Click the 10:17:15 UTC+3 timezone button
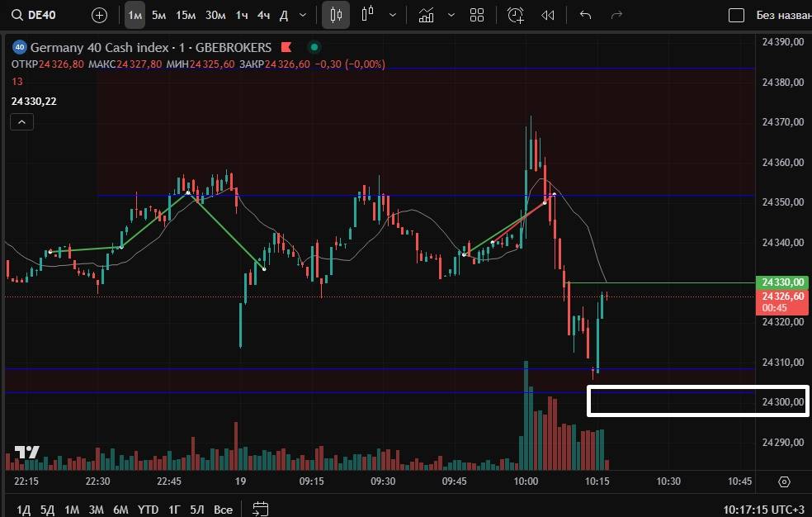The height and width of the screenshot is (517, 812). coord(764,509)
